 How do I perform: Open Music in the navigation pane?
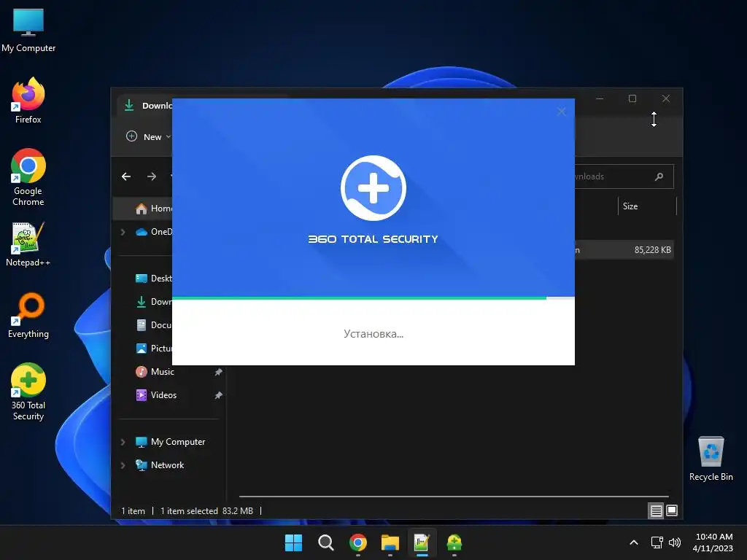pyautogui.click(x=155, y=372)
